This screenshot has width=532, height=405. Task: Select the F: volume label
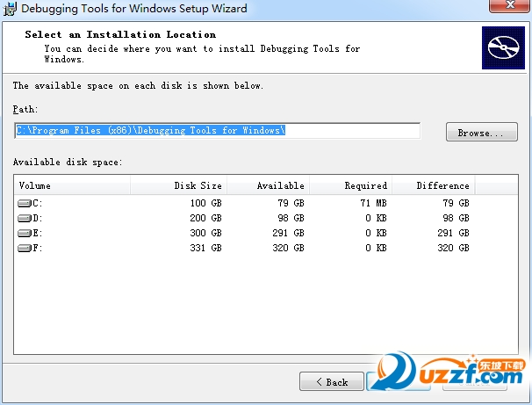tap(38, 248)
